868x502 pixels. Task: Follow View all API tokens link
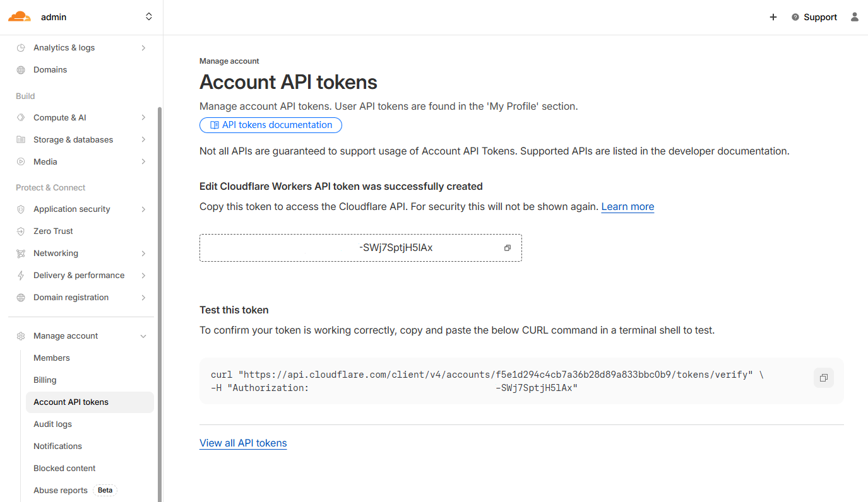coord(243,443)
